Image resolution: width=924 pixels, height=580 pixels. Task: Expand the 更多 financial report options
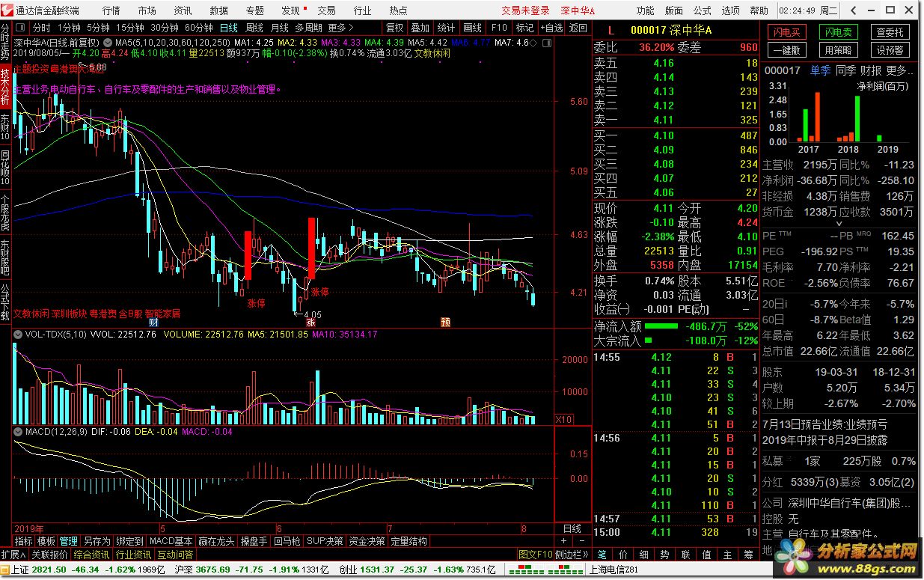click(900, 70)
